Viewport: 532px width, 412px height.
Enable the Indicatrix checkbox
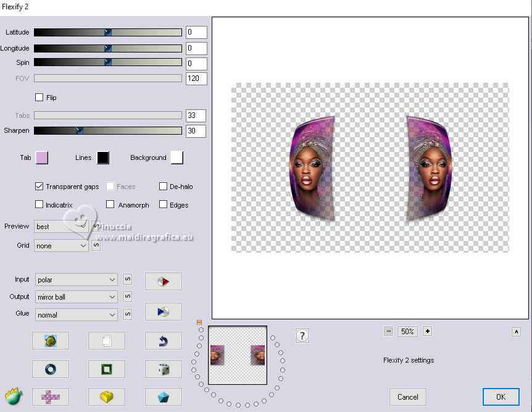[39, 204]
